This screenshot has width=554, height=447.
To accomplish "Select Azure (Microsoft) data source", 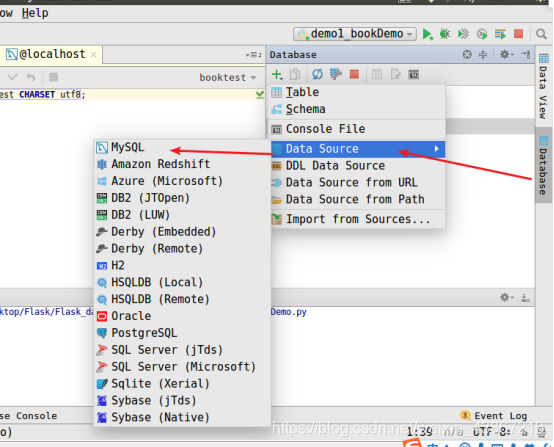I will pos(182,181).
